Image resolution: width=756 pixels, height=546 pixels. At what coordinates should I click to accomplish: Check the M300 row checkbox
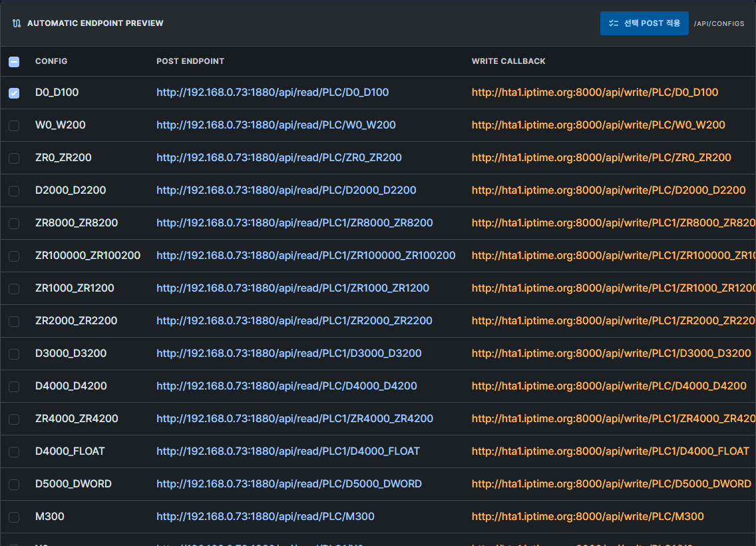pos(14,517)
